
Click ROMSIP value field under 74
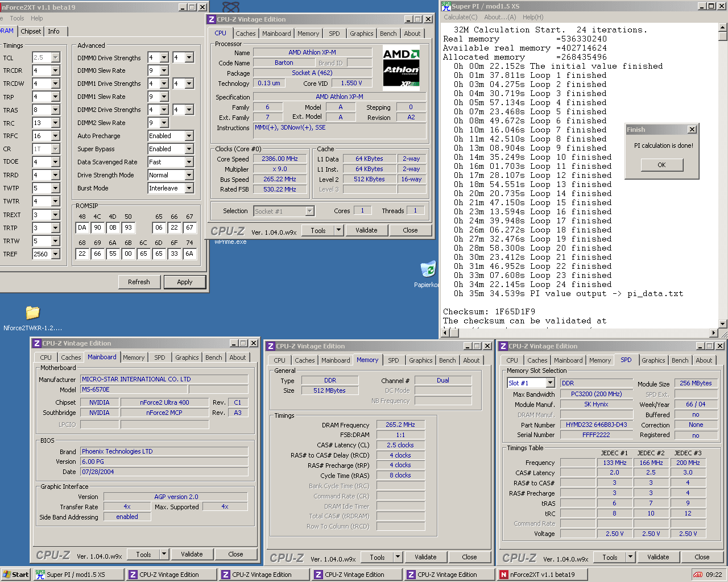[189, 253]
